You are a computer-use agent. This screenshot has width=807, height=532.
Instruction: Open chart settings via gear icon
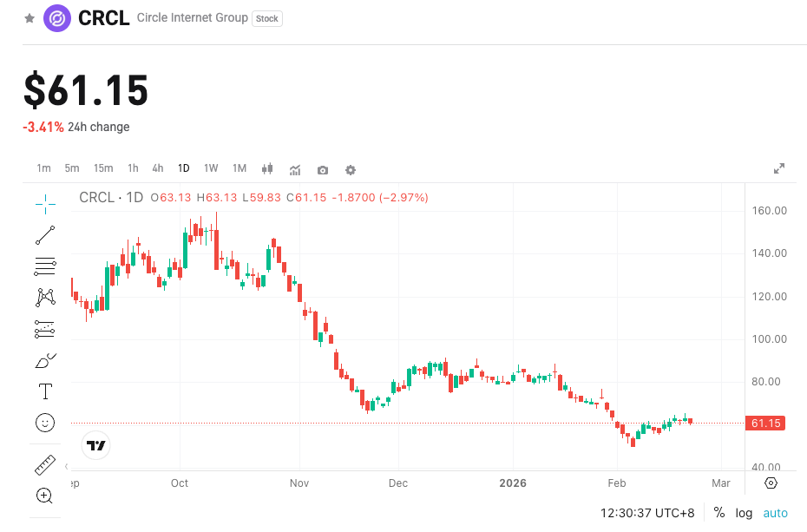coord(350,170)
